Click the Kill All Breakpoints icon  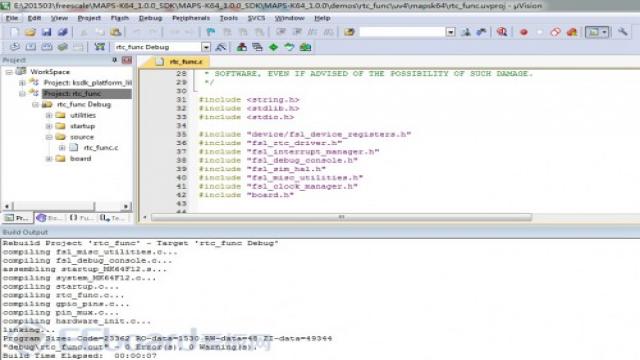tap(572, 32)
